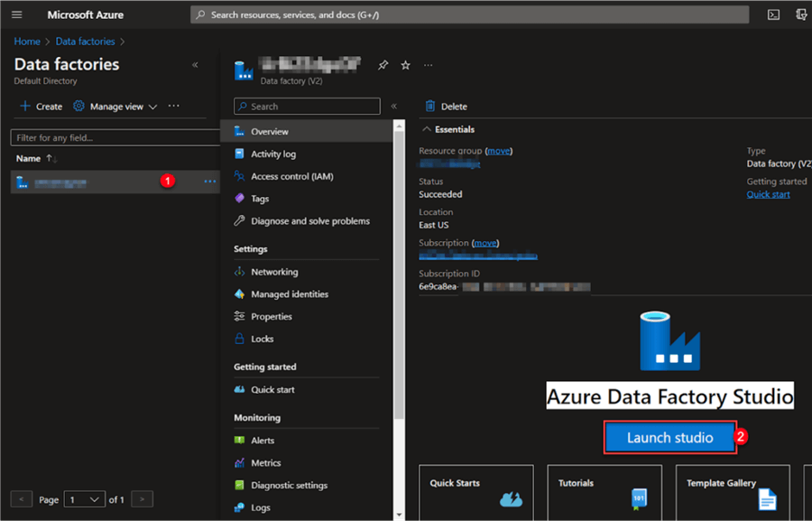Open the Overview menu item
Image resolution: width=812 pixels, height=521 pixels.
307,132
